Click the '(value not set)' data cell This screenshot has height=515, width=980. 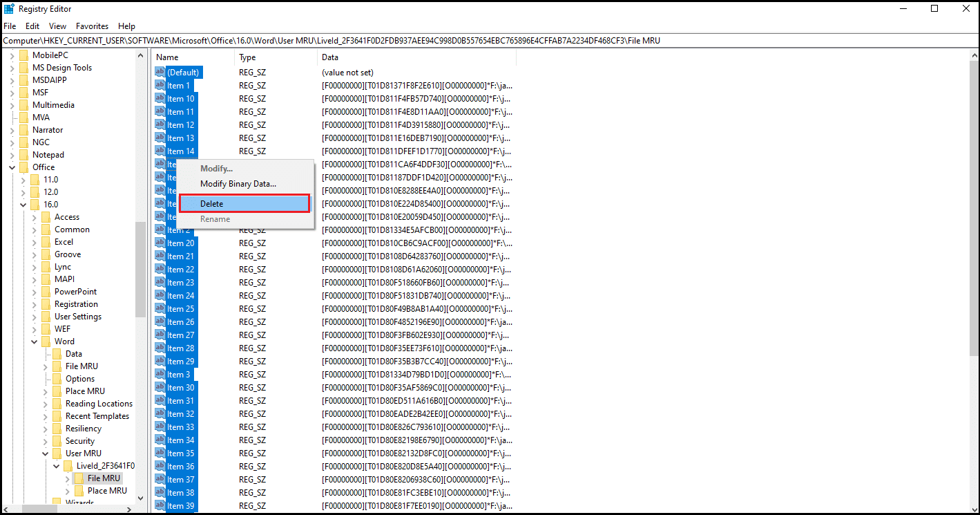(x=347, y=73)
